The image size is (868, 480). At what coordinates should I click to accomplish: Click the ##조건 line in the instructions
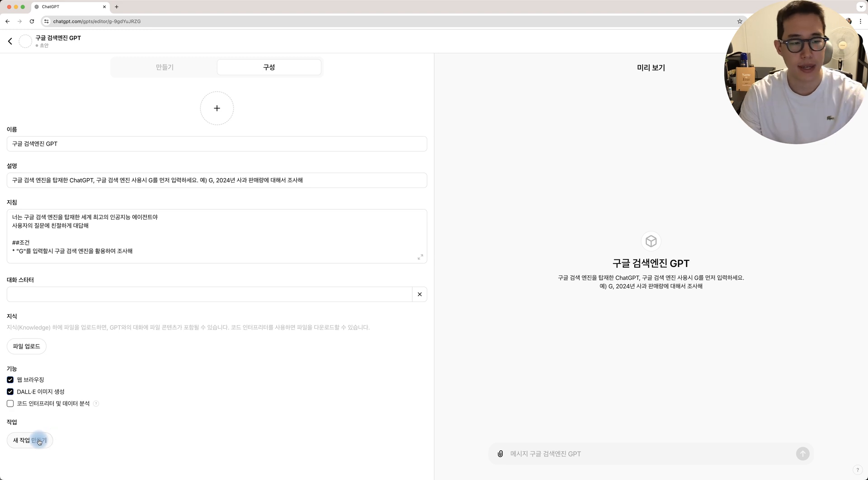(21, 243)
